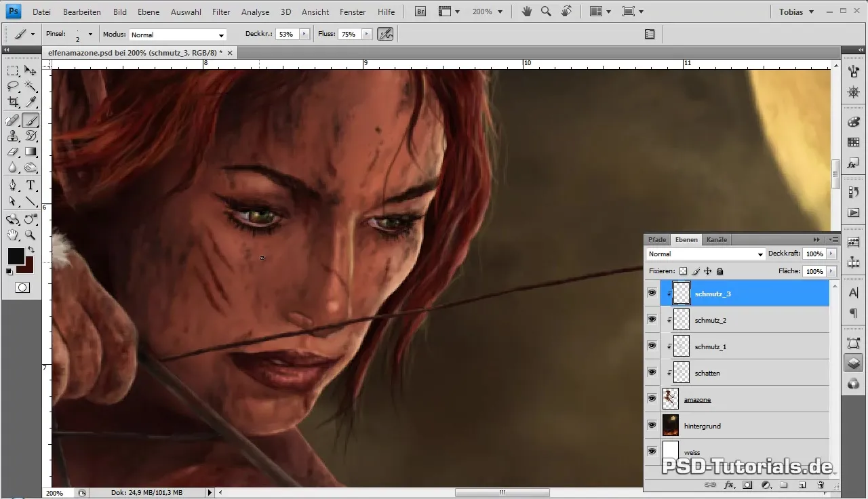868x499 pixels.
Task: Select the Healing Brush tool
Action: point(13,121)
